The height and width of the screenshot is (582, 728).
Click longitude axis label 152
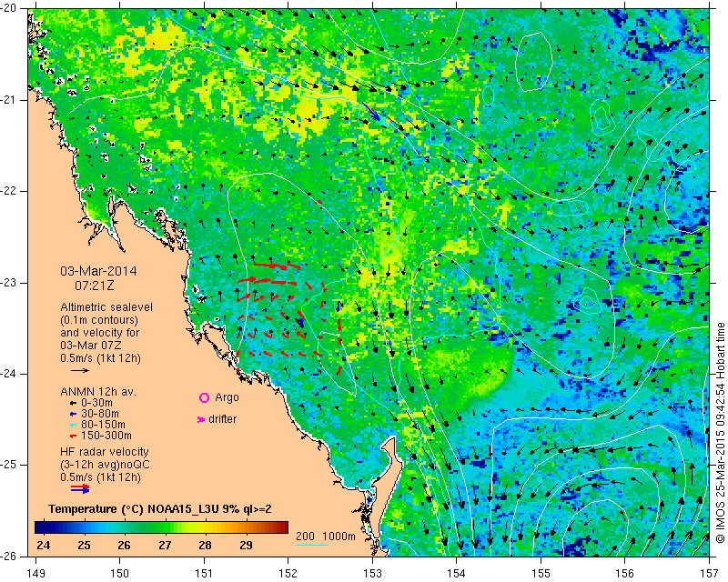(288, 574)
